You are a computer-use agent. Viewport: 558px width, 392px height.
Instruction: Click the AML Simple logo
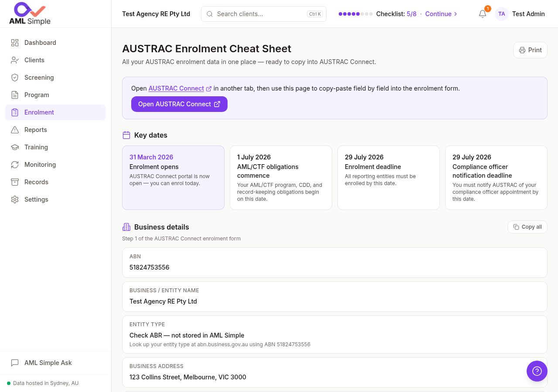click(30, 14)
